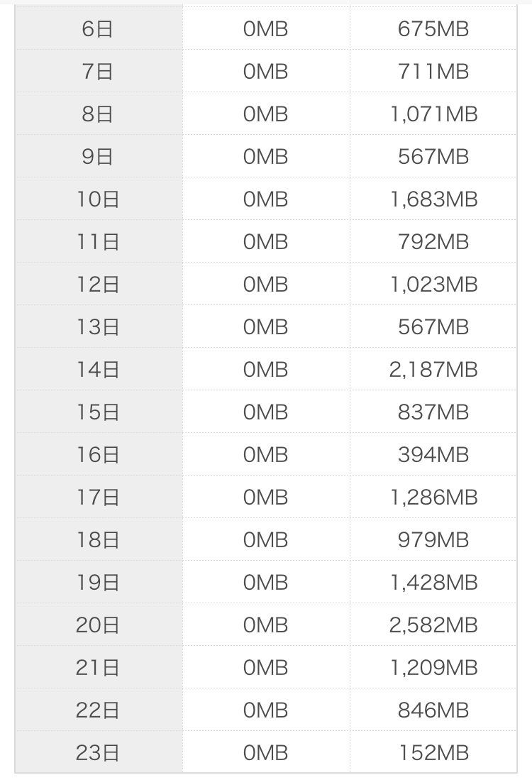The height and width of the screenshot is (780, 532).
Task: Click the 10日 date cell
Action: (98, 199)
